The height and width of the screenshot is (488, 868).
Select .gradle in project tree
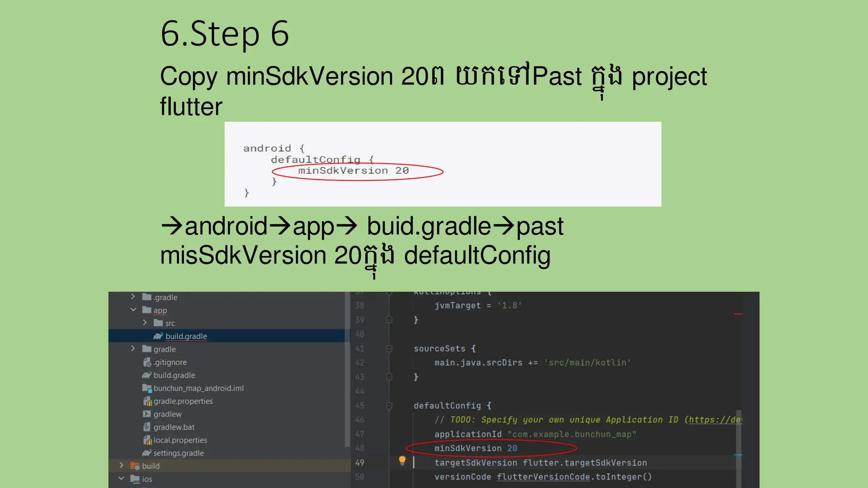point(165,297)
